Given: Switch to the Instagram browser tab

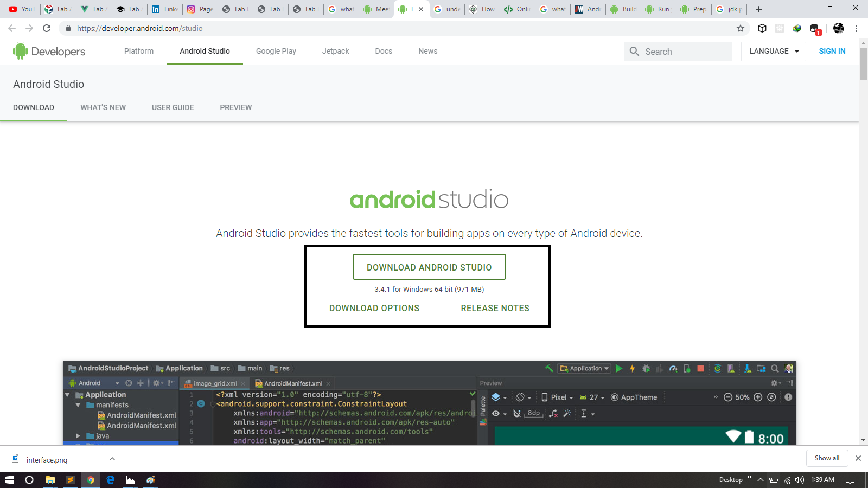Looking at the screenshot, I should 200,9.
